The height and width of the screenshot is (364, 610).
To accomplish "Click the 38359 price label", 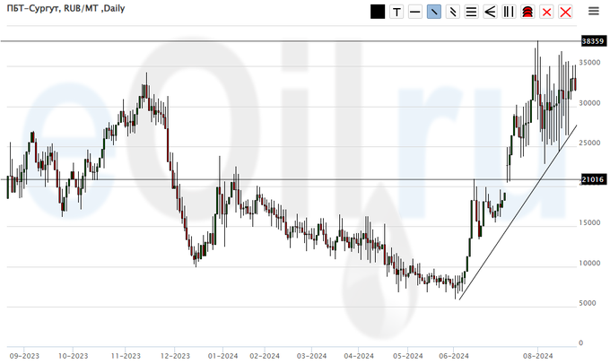I will tap(591, 41).
